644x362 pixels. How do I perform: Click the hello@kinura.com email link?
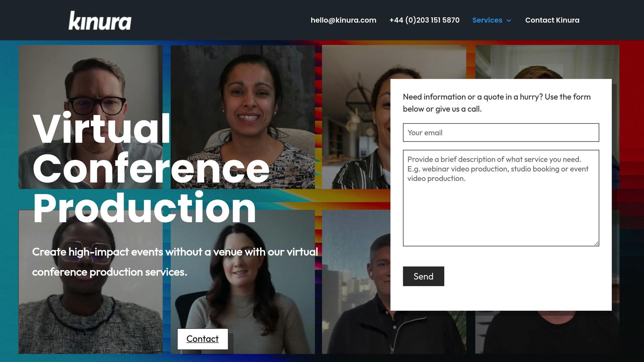[343, 20]
